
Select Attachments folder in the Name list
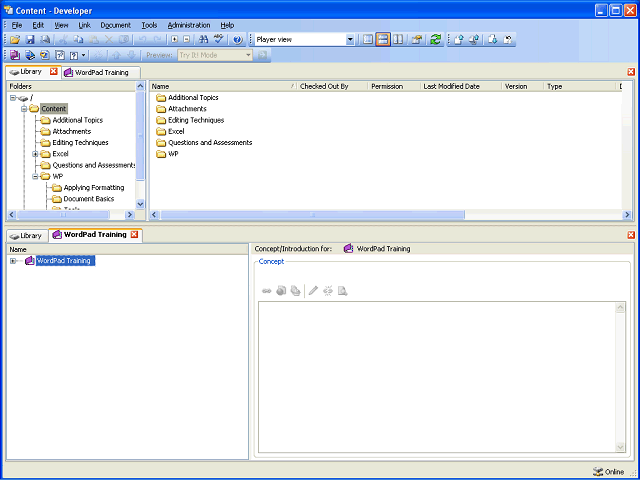[x=187, y=109]
